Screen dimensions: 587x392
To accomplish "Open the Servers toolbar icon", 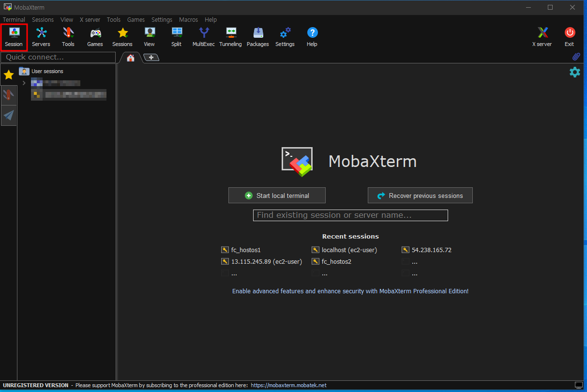I will coord(41,37).
